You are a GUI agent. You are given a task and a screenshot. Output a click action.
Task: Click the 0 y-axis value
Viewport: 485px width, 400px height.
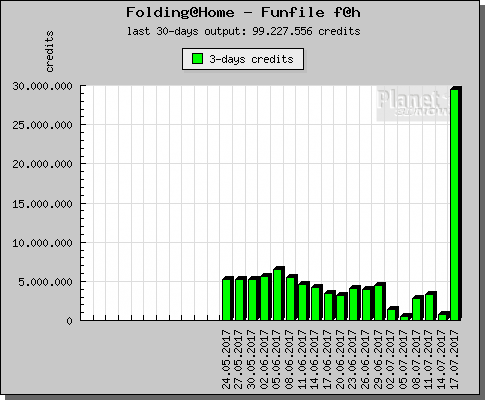click(x=69, y=321)
